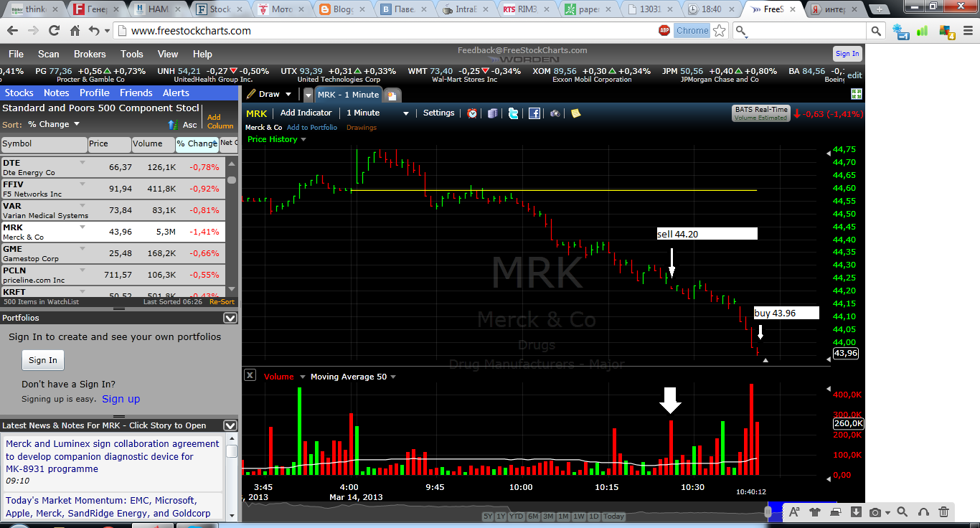Screen dimensions: 980x528
Task: Collapse the Portfolios panel
Action: click(x=230, y=318)
